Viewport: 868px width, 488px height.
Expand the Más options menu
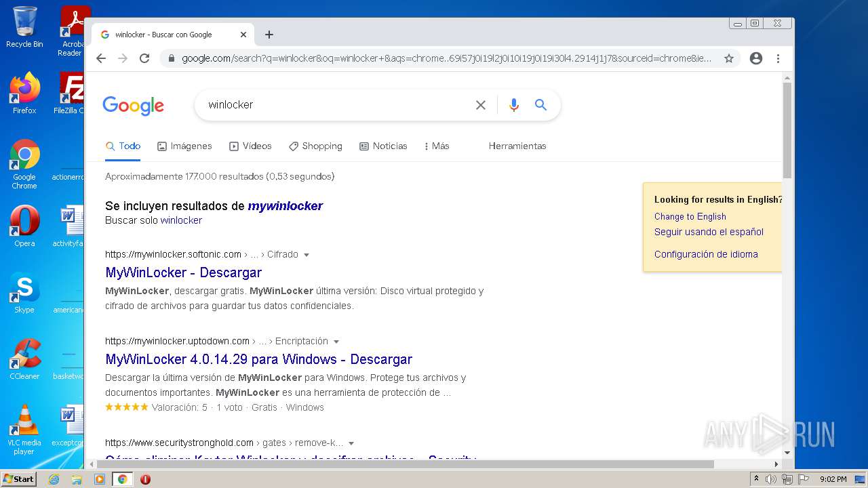437,146
